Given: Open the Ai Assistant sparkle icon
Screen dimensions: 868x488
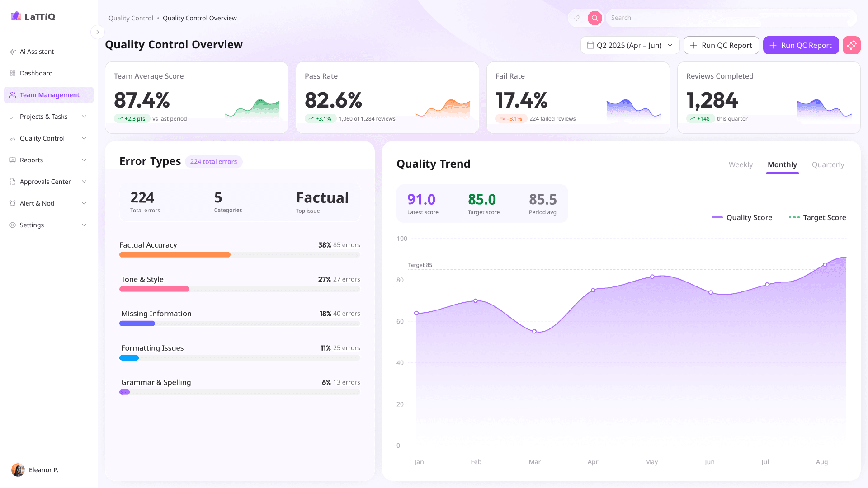Looking at the screenshot, I should click(13, 52).
